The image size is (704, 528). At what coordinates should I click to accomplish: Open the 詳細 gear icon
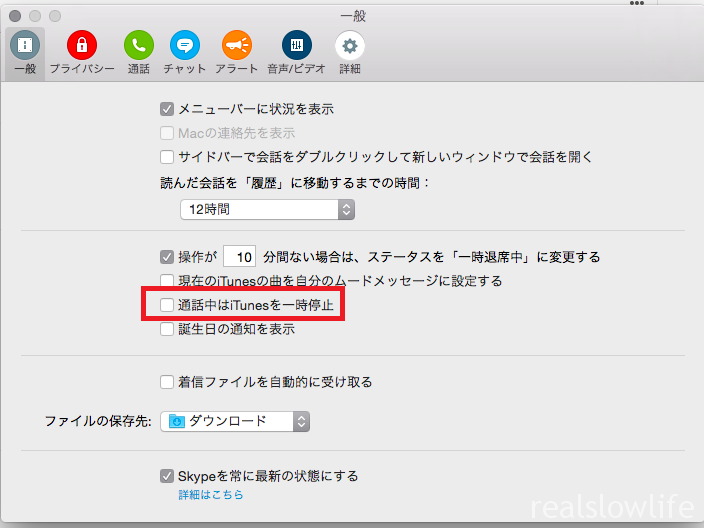tap(350, 45)
